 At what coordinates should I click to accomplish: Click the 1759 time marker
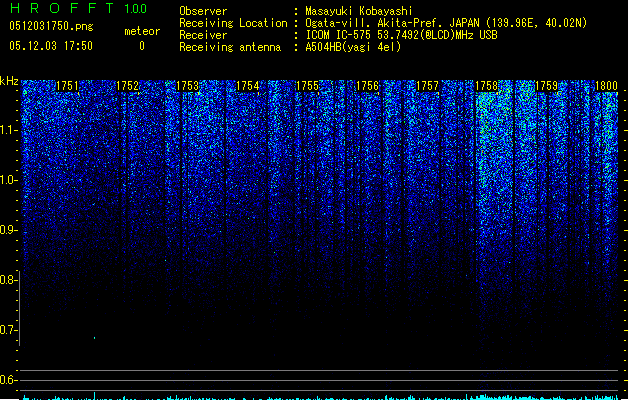pyautogui.click(x=546, y=86)
